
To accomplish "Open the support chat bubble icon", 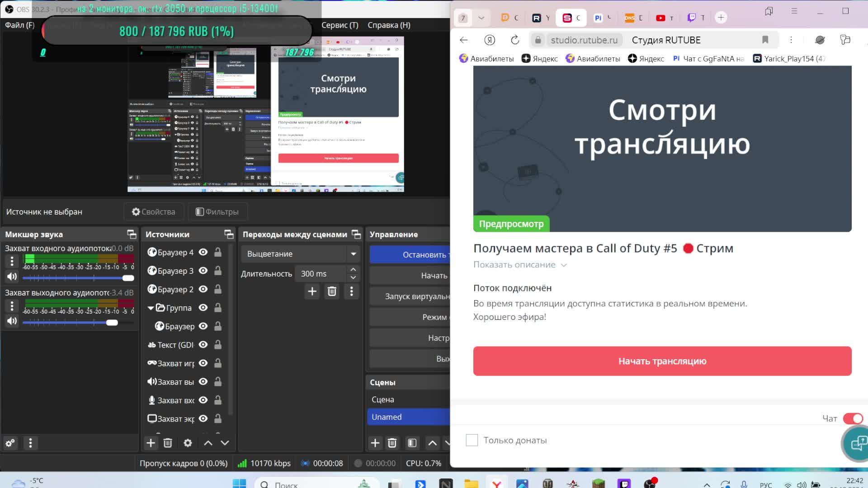I will click(858, 443).
